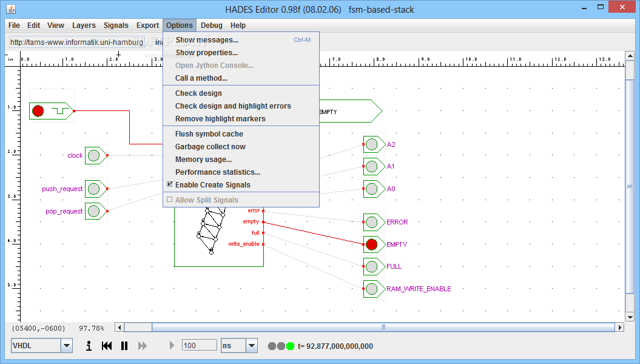This screenshot has width=640, height=364.
Task: Close the Options menu
Action: [x=179, y=25]
